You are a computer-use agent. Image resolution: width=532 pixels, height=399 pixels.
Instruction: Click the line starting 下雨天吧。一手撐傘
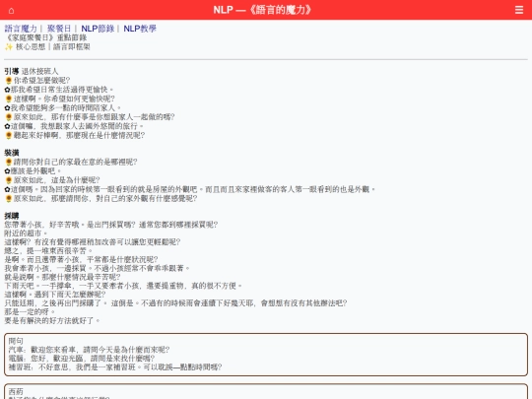123,286
